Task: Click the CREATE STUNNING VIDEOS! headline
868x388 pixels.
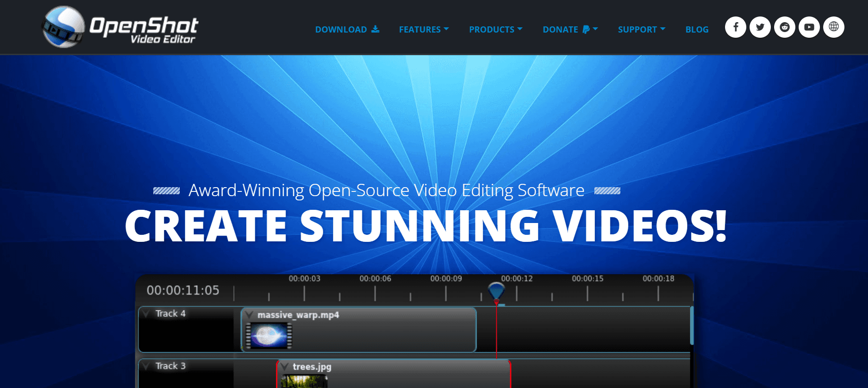Action: (x=426, y=226)
